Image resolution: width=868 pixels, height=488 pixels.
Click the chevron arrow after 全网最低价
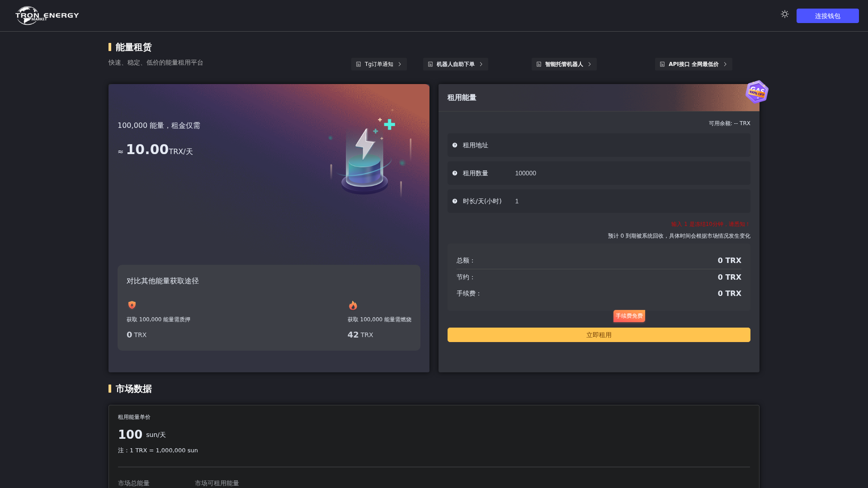point(725,64)
